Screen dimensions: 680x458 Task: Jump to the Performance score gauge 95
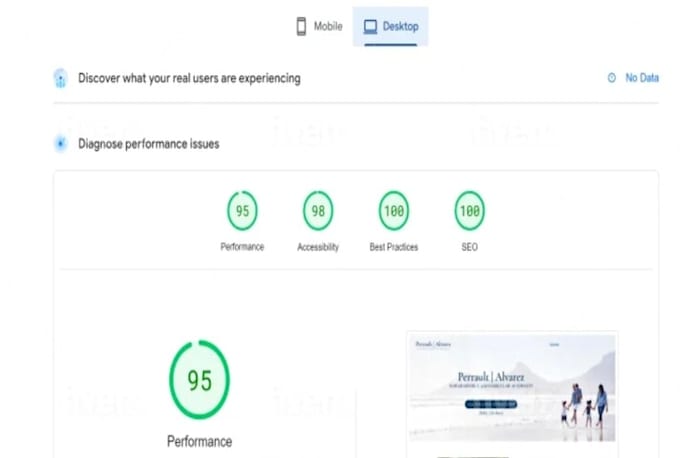point(242,211)
